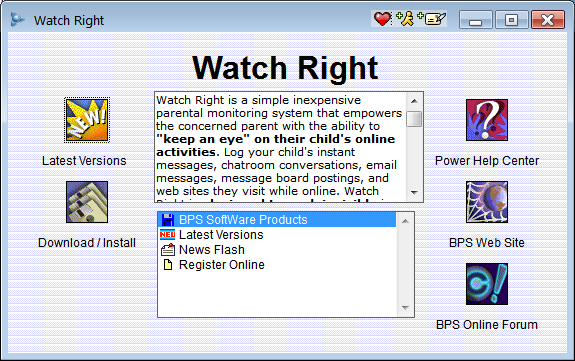Click the add note card icon in title bar

tap(432, 19)
